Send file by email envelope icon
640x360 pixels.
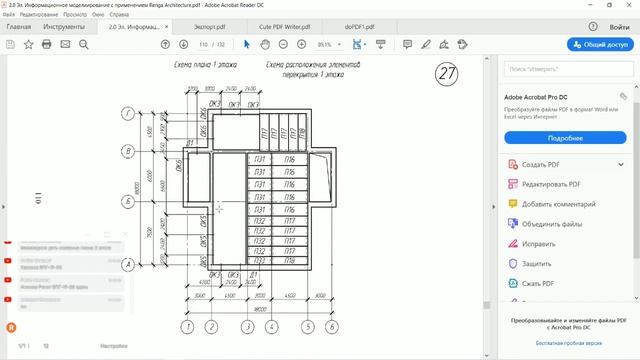(65, 44)
